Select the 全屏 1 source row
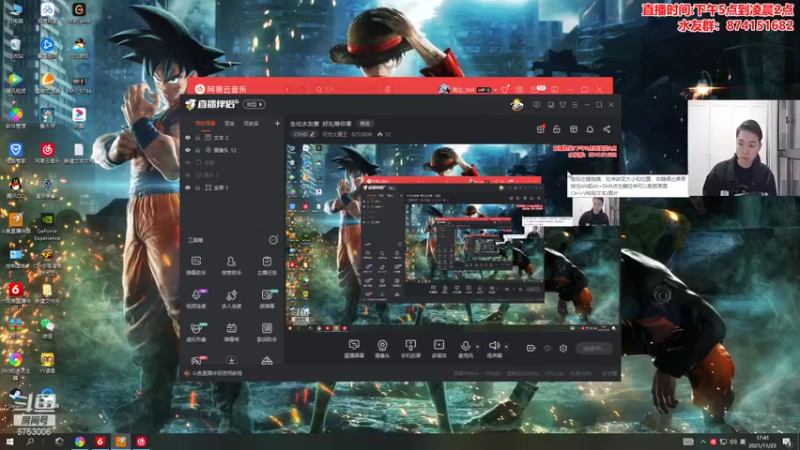This screenshot has height=450, width=800. [232, 188]
